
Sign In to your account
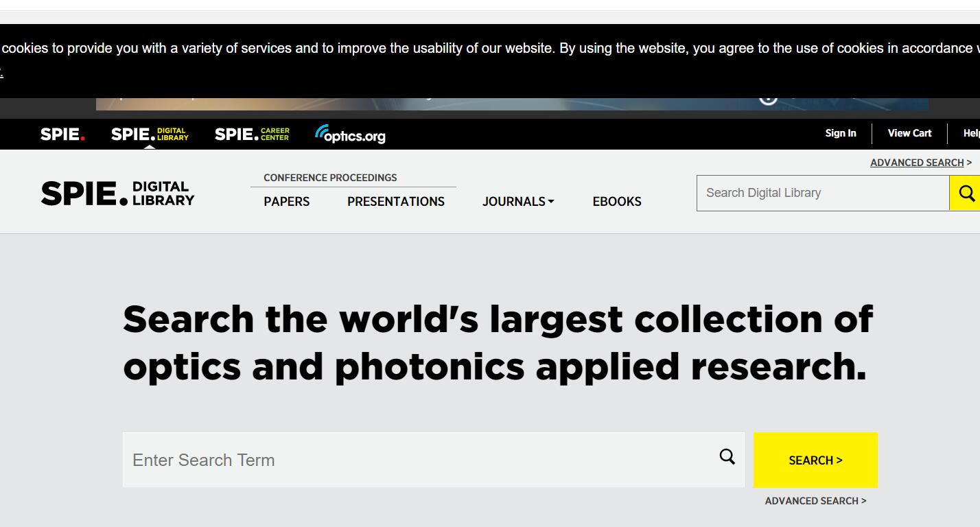click(841, 133)
